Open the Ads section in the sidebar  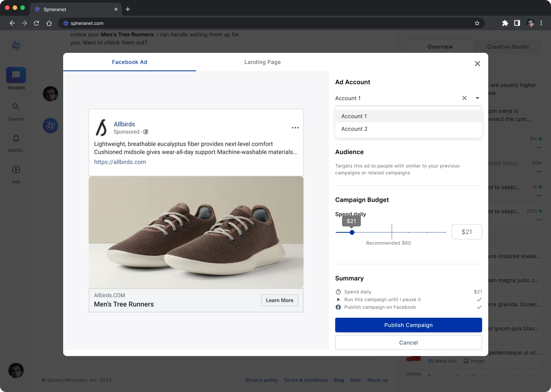[16, 173]
